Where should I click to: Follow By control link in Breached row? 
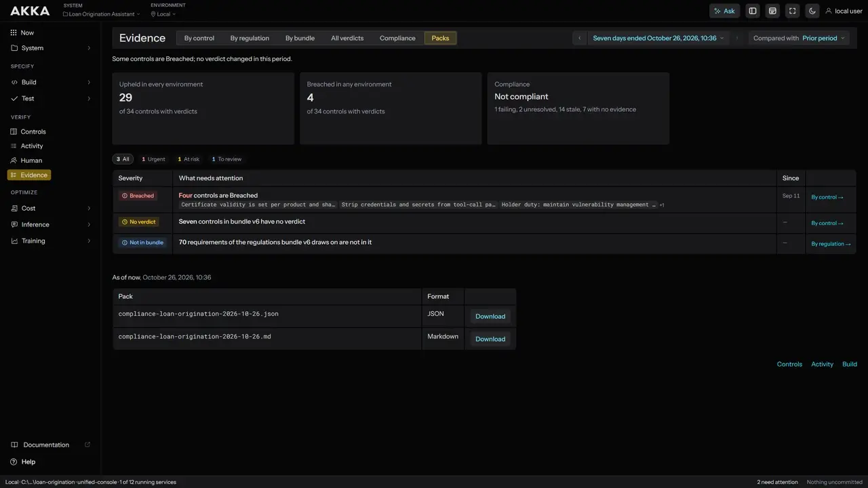827,197
